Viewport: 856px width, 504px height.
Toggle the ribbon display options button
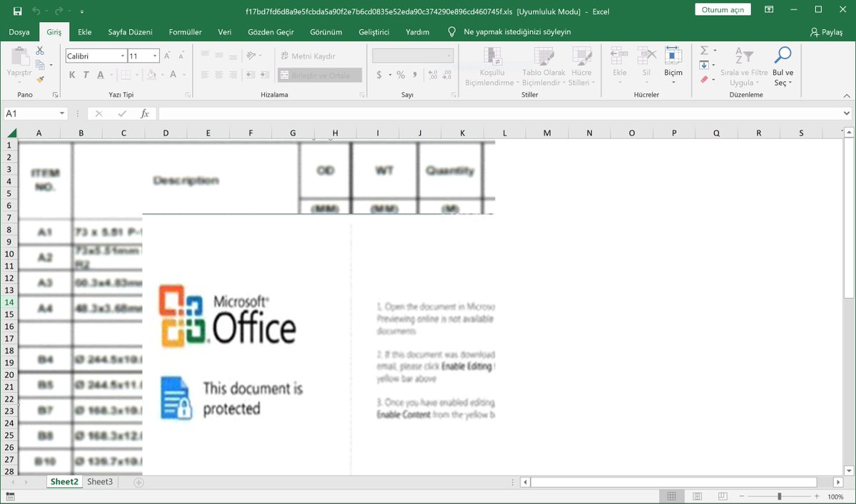pos(768,10)
